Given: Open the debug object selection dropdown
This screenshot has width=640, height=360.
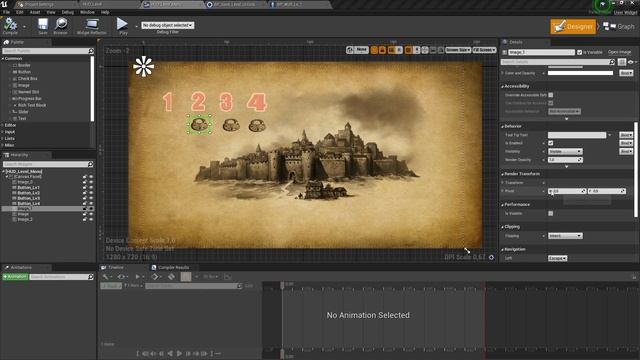Looking at the screenshot, I should (168, 25).
